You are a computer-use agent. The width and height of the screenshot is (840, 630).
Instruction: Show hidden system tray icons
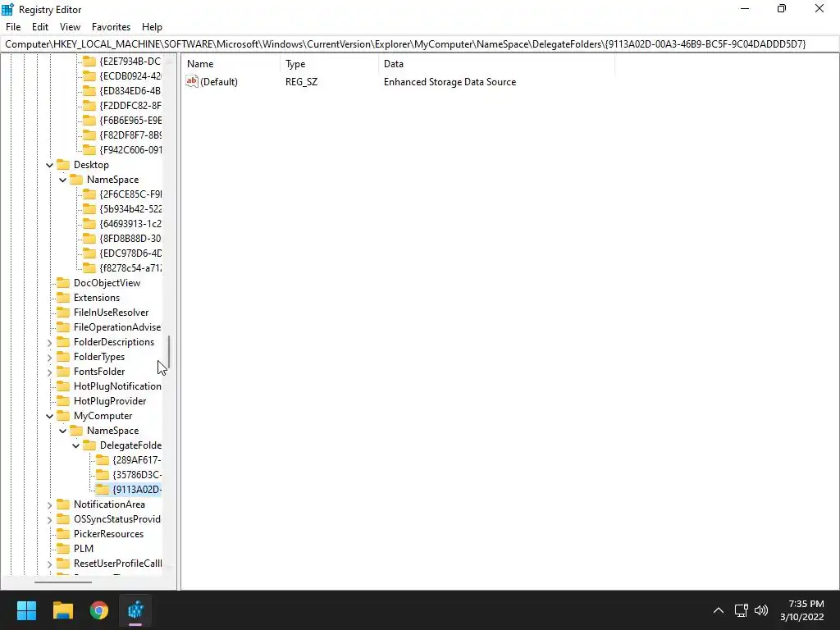[x=719, y=610]
